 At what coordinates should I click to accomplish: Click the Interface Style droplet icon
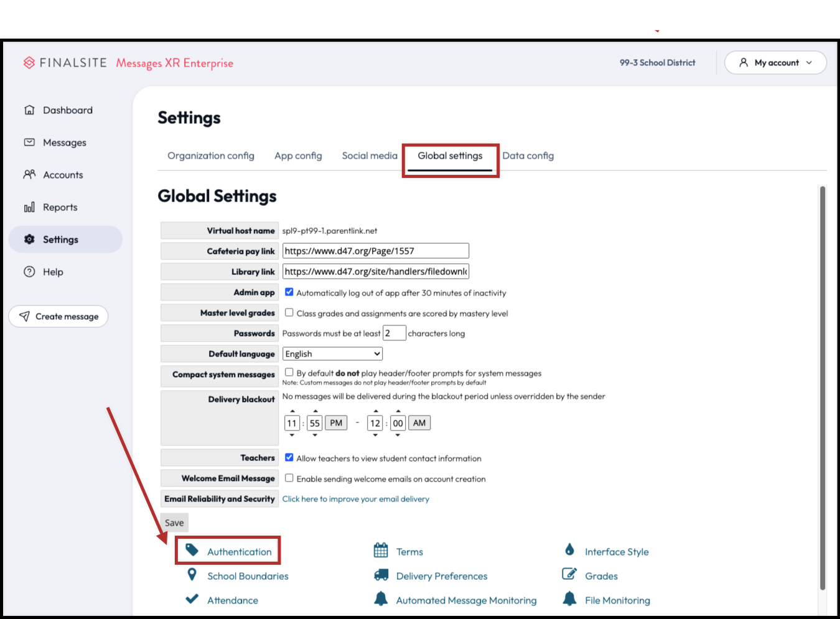pyautogui.click(x=569, y=550)
